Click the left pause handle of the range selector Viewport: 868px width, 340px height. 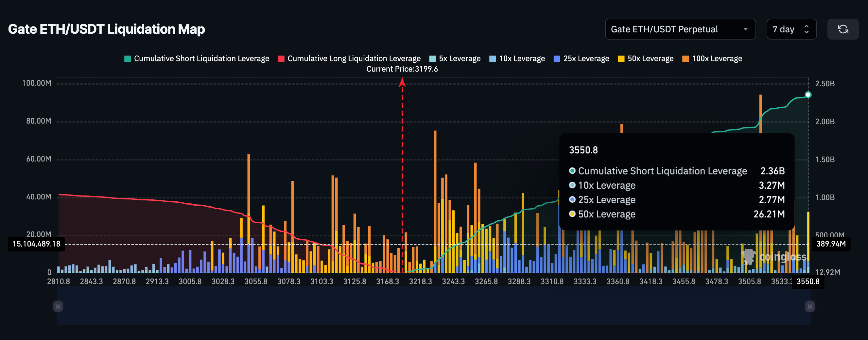pyautogui.click(x=58, y=307)
